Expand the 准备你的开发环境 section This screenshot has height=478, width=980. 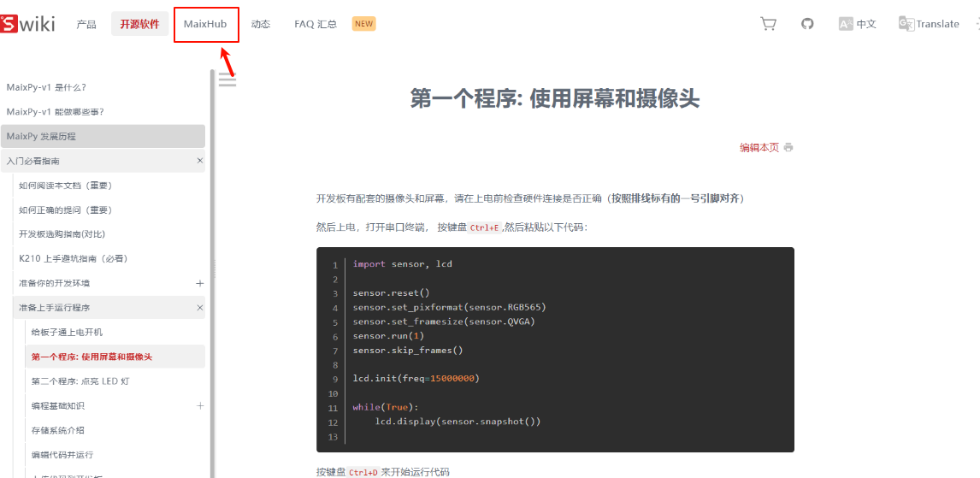click(x=200, y=283)
